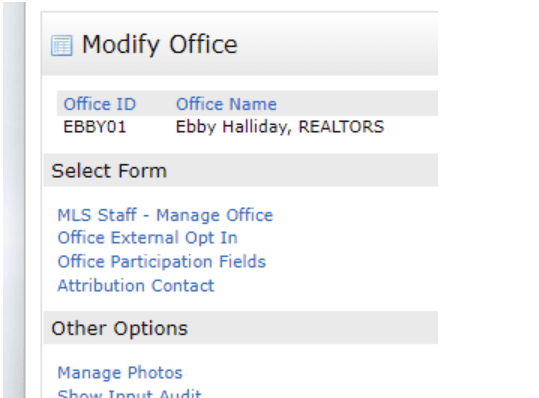Click the header row space right of Office Name
539x398 pixels.
point(357,103)
